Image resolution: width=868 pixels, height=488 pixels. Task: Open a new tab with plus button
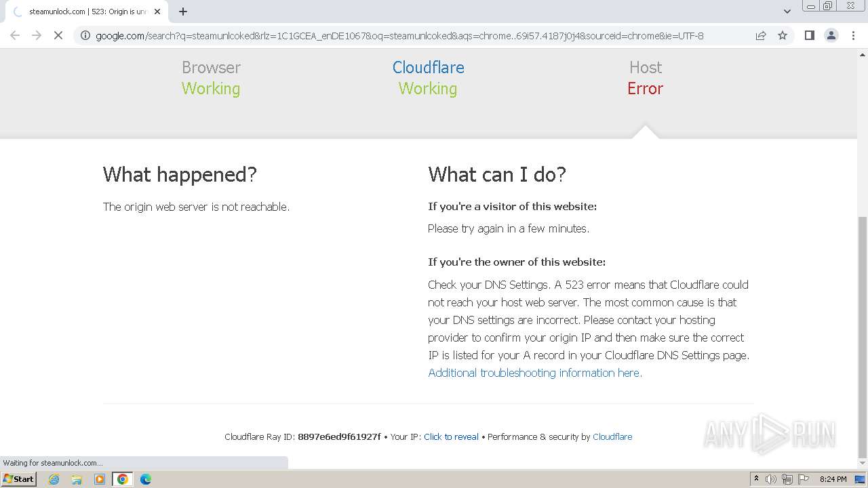(x=183, y=12)
